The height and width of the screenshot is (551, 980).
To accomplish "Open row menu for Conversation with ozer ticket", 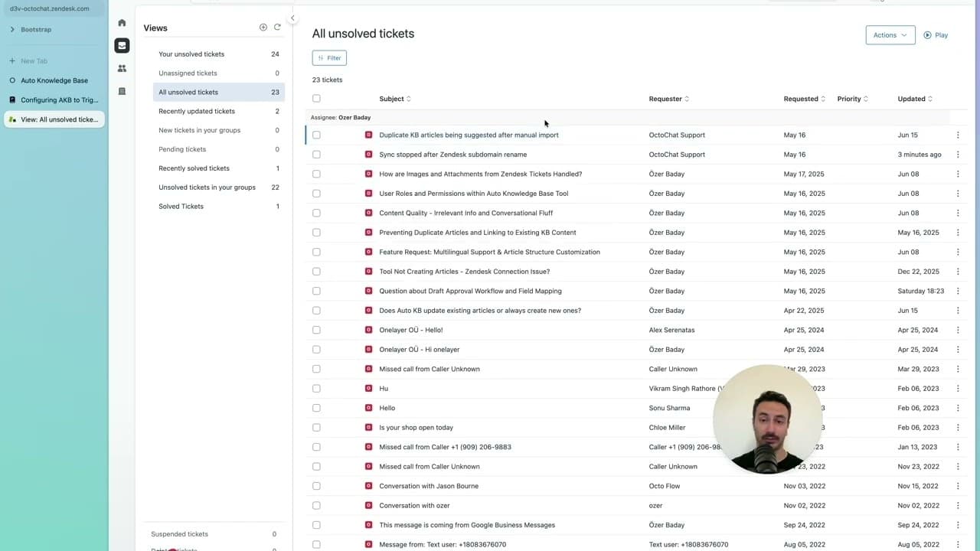I will (958, 506).
